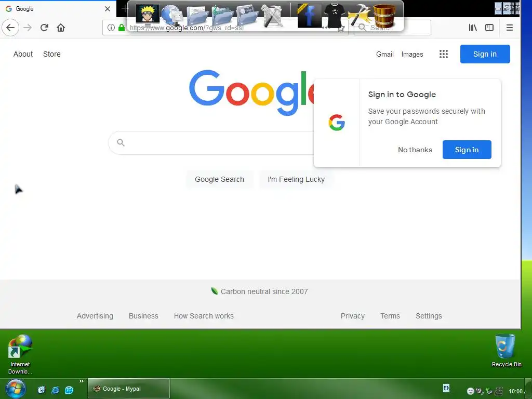Reload the page with the refresh icon
This screenshot has height=399, width=532.
[44, 28]
